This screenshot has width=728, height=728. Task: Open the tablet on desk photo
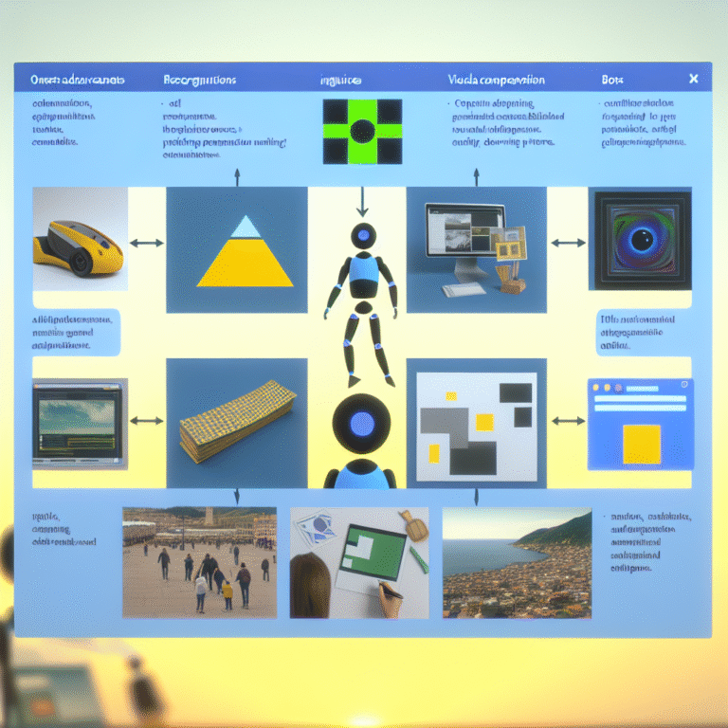pos(359,563)
